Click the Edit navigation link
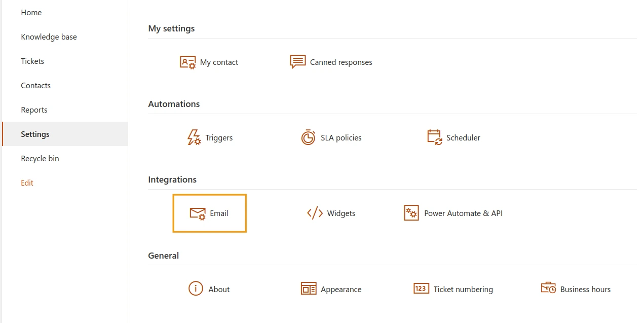The image size is (644, 323). pyautogui.click(x=27, y=183)
